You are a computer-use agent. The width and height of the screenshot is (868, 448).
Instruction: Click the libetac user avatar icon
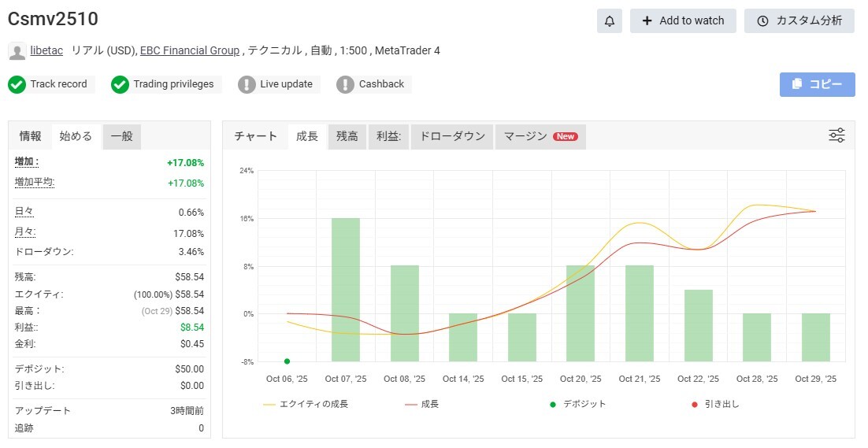(x=17, y=51)
